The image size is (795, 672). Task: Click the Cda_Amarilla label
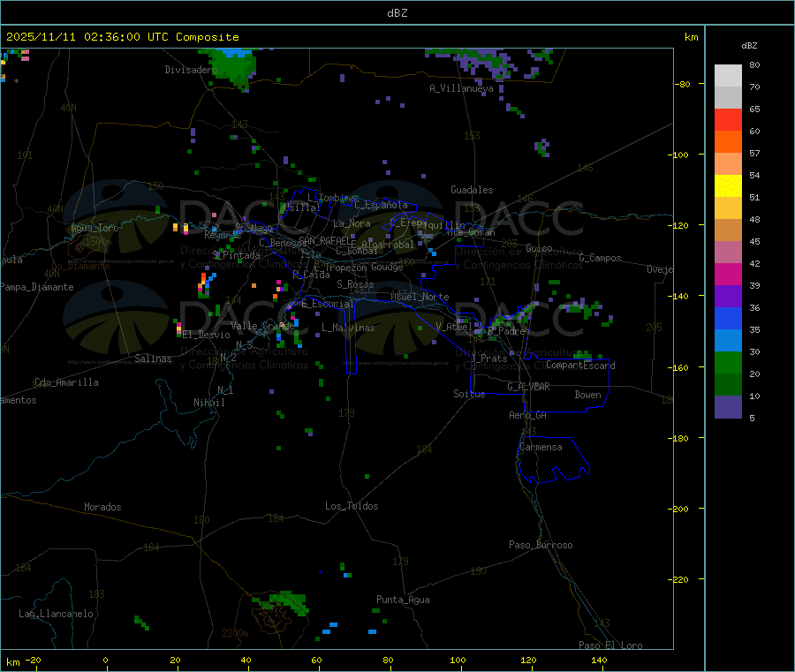(66, 382)
